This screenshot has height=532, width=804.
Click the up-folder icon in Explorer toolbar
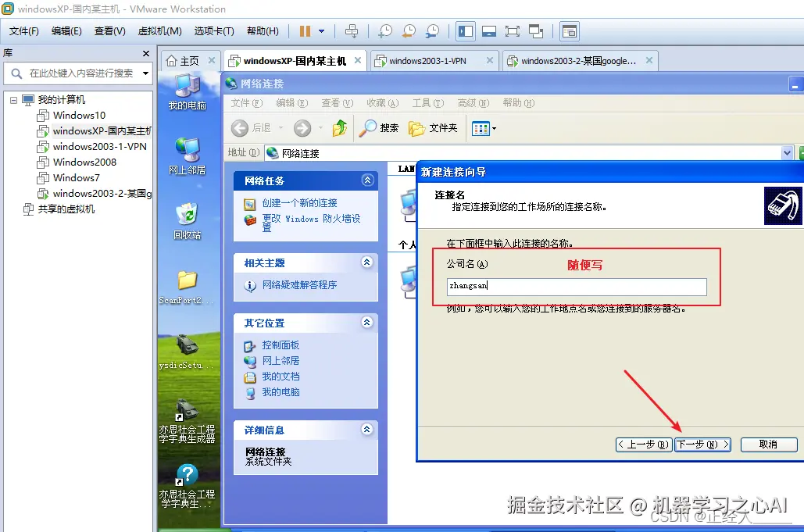(339, 127)
